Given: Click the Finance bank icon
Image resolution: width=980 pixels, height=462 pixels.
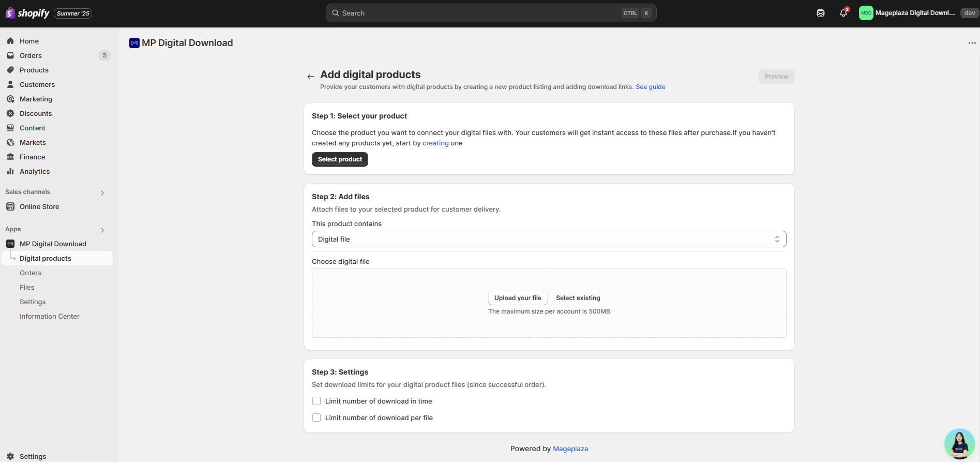Looking at the screenshot, I should pos(10,157).
